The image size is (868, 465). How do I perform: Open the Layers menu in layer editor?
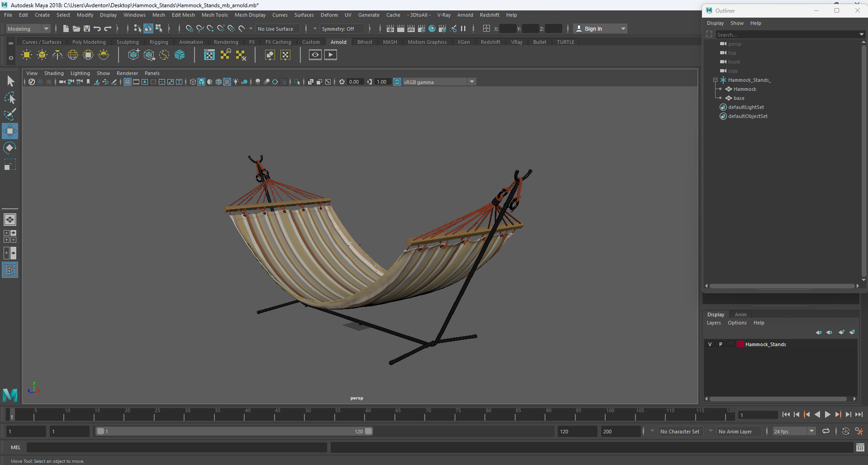click(714, 323)
